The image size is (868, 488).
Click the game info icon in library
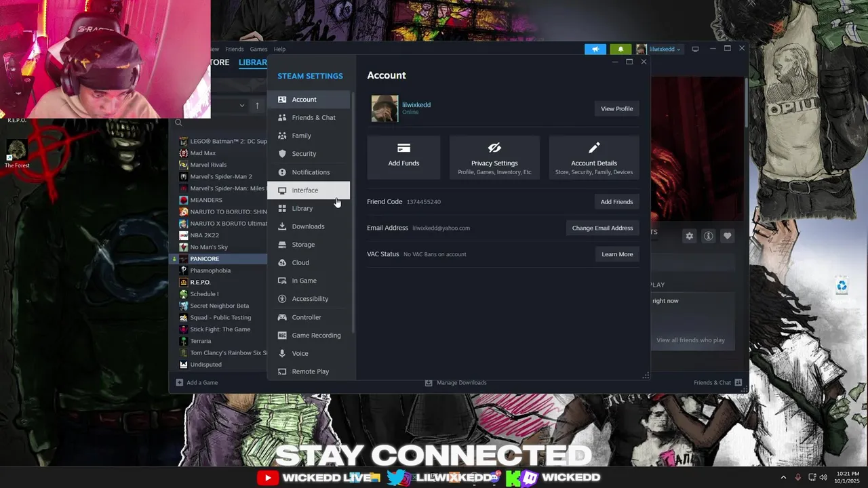click(708, 236)
